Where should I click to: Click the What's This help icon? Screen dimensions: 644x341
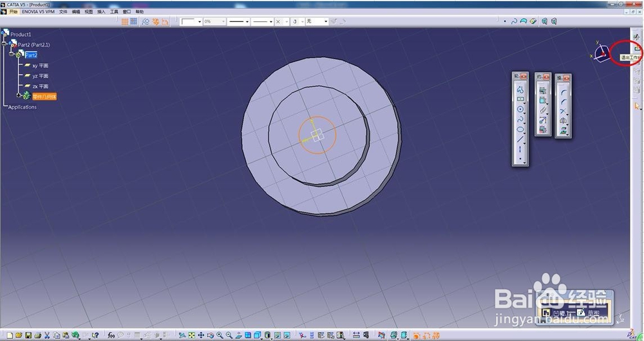(95, 335)
